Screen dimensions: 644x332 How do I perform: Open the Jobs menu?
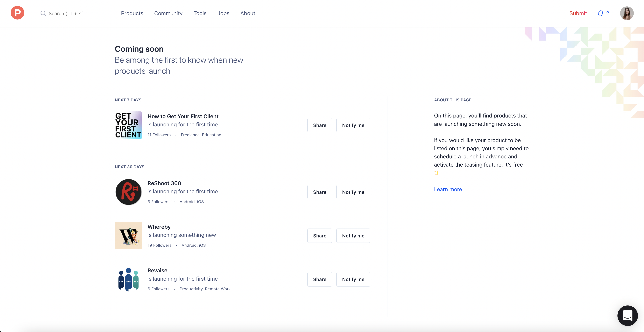point(223,13)
